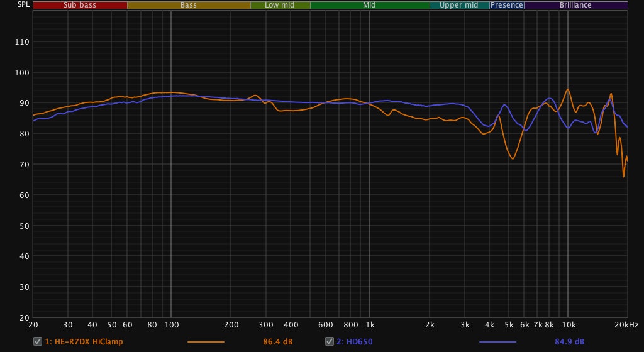Click the blue HD650 line sample in legend
The image size is (644, 352).
(x=497, y=342)
